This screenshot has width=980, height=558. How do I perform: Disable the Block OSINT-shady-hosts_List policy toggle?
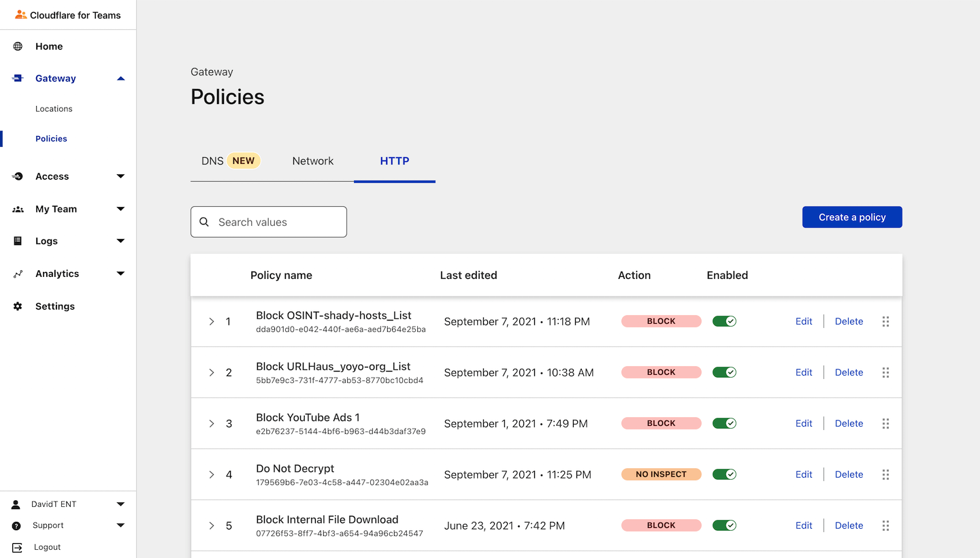click(724, 321)
